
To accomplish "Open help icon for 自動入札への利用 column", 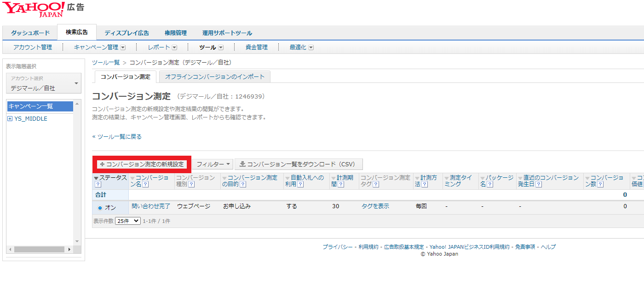I will pos(300,184).
